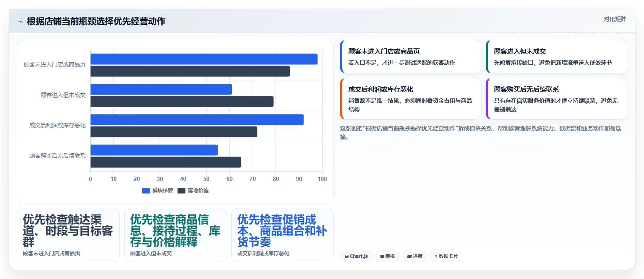Viewport: 644px width, 279px height.
Task: Click the blue bar for 顾客进入但未成交
Action: (161, 89)
